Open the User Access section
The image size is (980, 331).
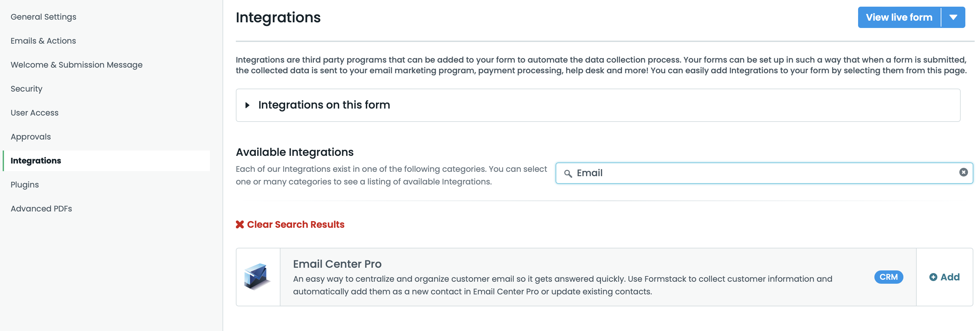point(35,113)
